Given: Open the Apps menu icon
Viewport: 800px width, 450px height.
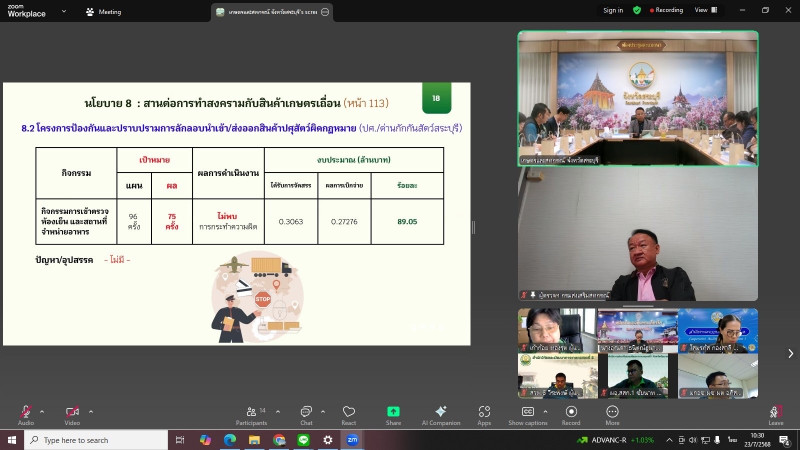Looking at the screenshot, I should pos(484,412).
